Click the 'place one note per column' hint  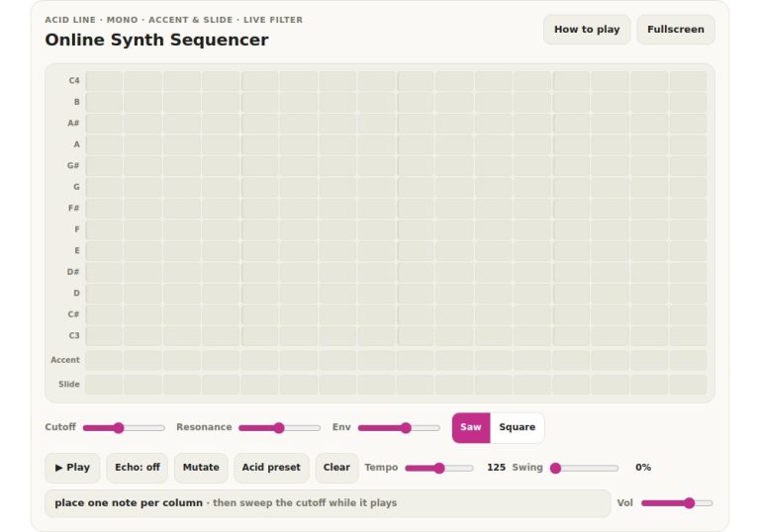[129, 503]
